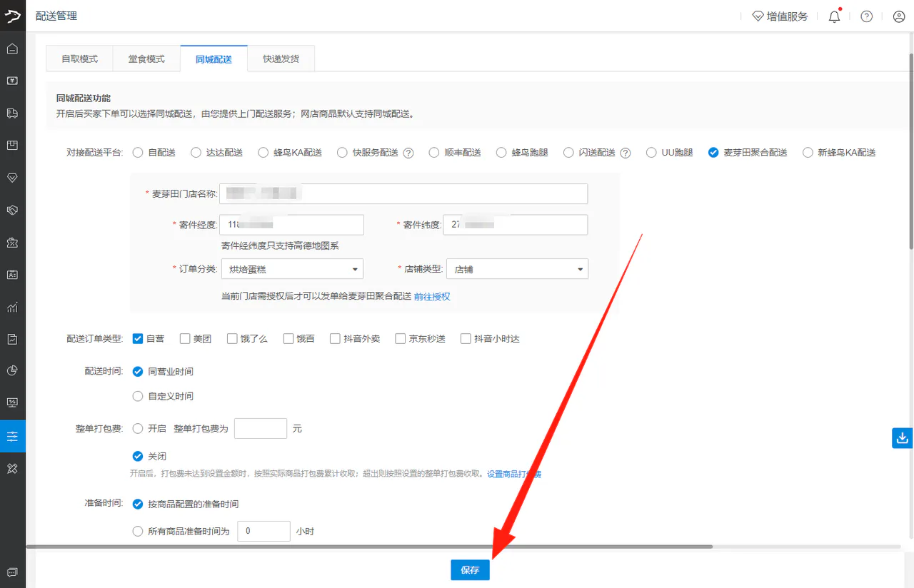Click the help icon beside 闪送配送
Viewport: 914px width, 588px height.
click(625, 153)
